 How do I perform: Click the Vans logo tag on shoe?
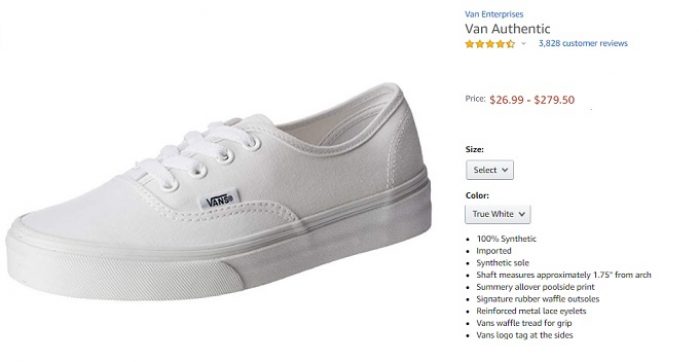pos(220,199)
